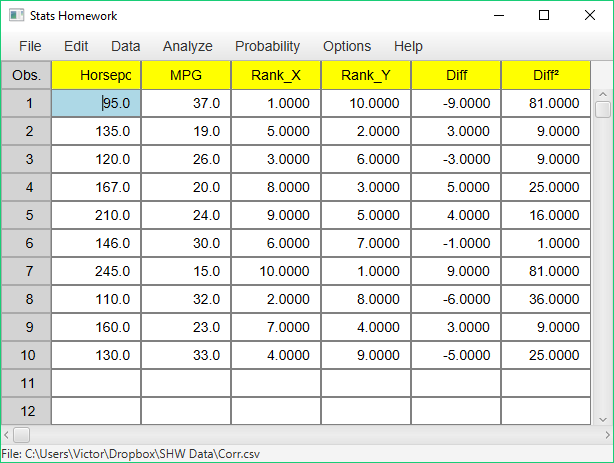Open the Analyze menu
614x463 pixels.
(188, 46)
